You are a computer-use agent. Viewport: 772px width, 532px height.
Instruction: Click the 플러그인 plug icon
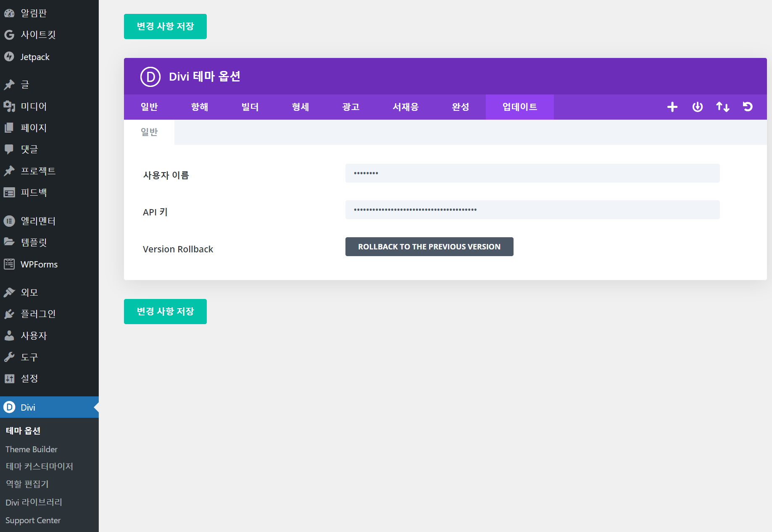[x=9, y=314]
